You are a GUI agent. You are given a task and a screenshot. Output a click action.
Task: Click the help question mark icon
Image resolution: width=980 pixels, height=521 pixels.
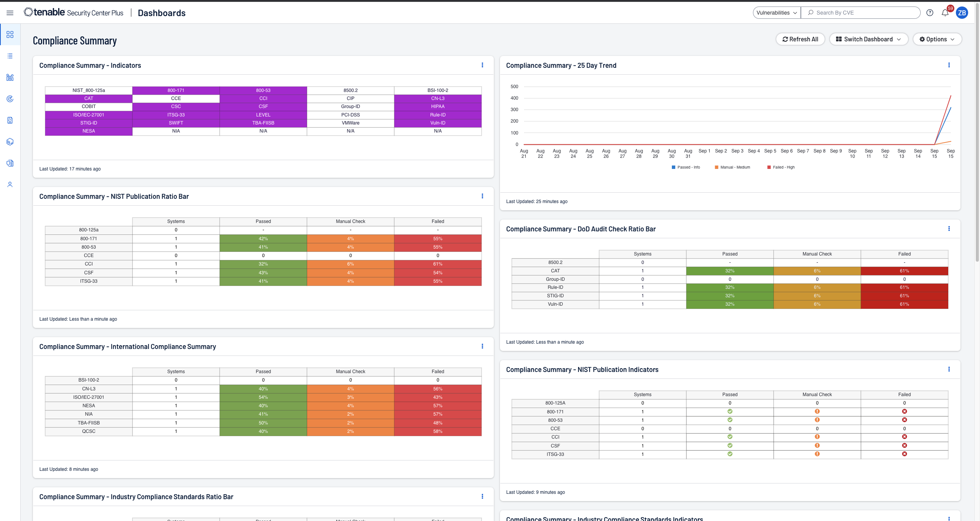[x=930, y=13]
